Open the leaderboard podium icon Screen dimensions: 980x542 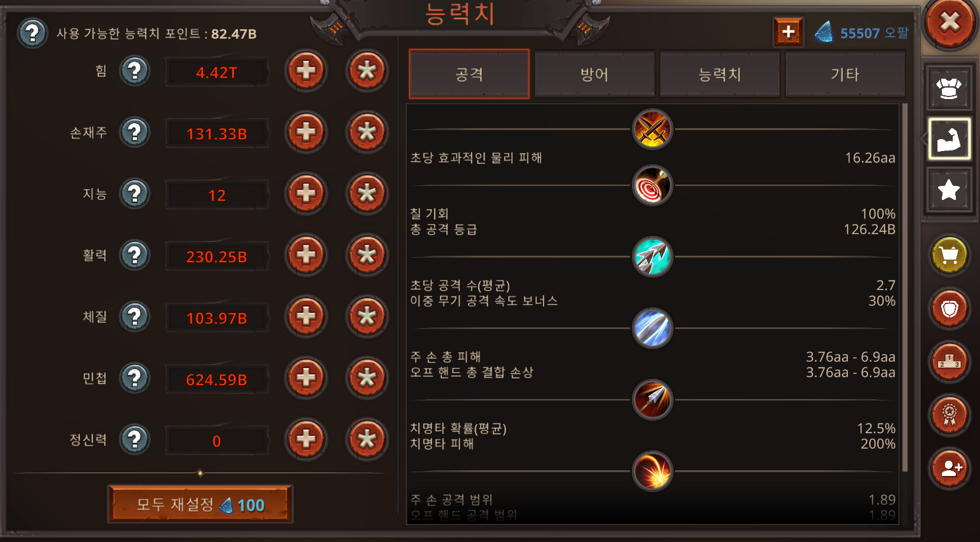click(x=949, y=362)
